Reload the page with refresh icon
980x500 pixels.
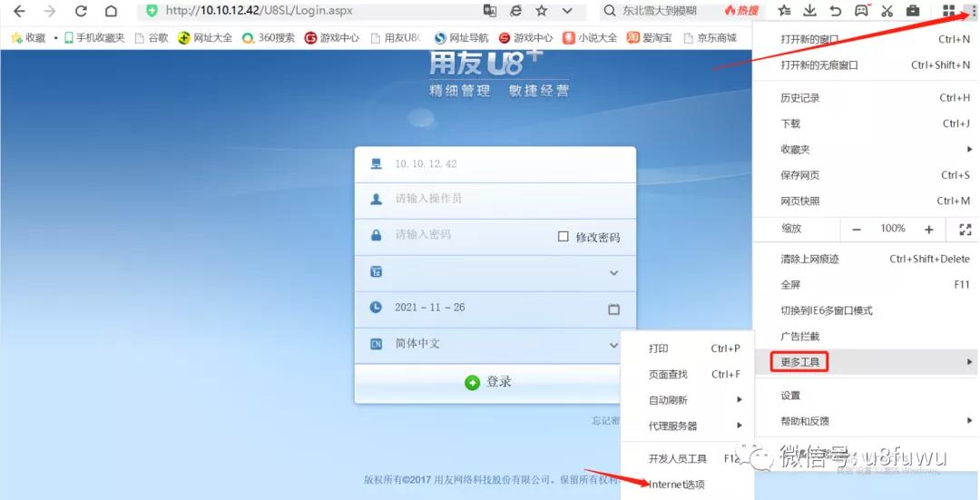click(81, 11)
